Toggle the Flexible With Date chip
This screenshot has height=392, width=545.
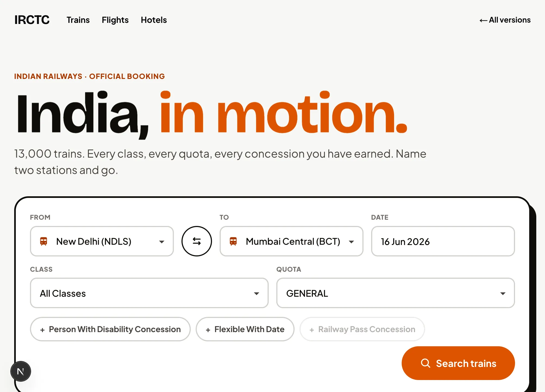pyautogui.click(x=245, y=329)
